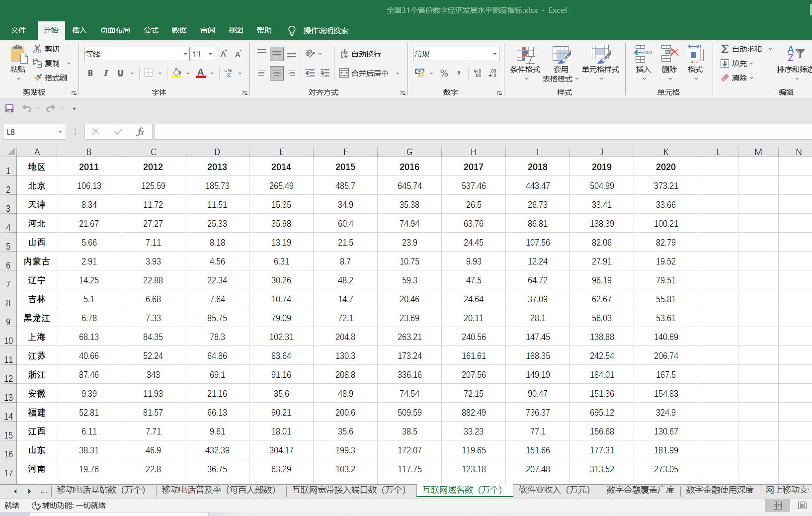The width and height of the screenshot is (812, 516).
Task: Click the Save icon in quick access toolbar
Action: coord(9,108)
